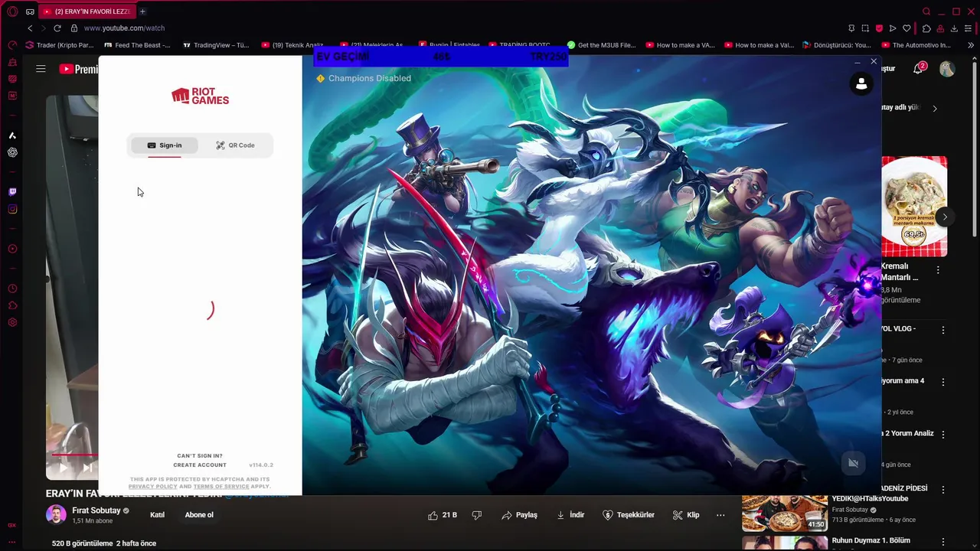Toggle the disabled-video icon in the Riot client

[854, 463]
